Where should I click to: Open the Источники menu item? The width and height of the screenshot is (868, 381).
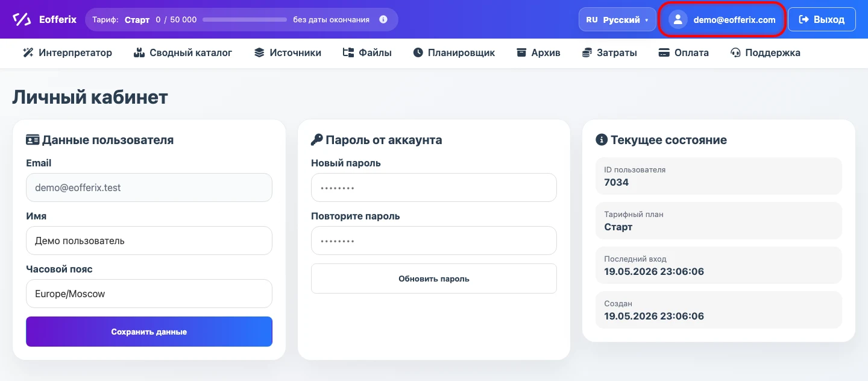(288, 52)
